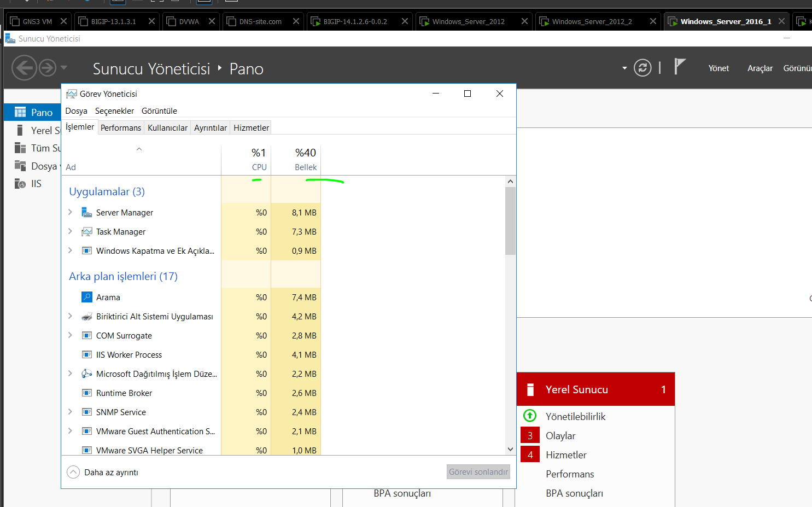Sort by the Bellek column header
Image resolution: width=812 pixels, height=507 pixels.
coord(296,160)
